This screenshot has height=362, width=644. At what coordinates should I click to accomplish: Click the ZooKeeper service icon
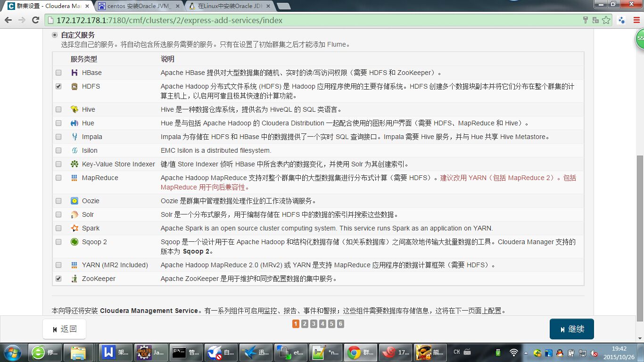[x=74, y=279]
